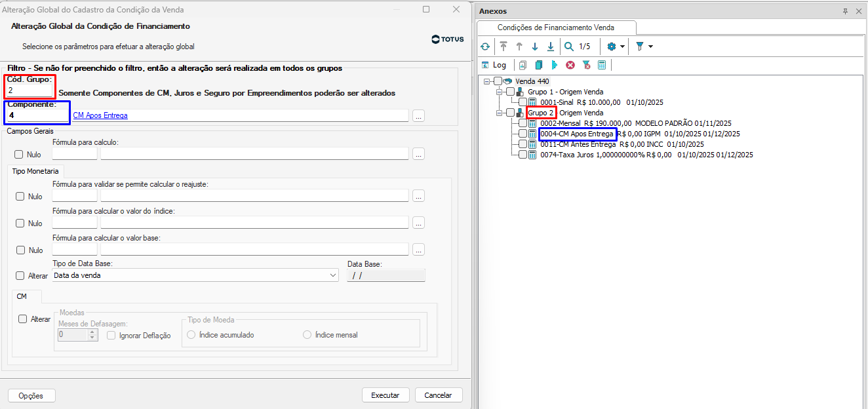Go to previous record up arrow
This screenshot has height=409, width=868.
[519, 47]
